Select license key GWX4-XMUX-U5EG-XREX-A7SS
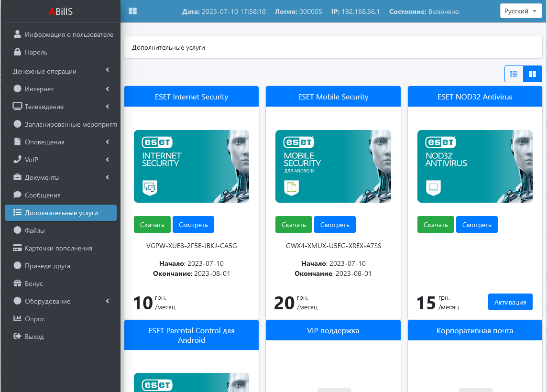 click(x=333, y=246)
